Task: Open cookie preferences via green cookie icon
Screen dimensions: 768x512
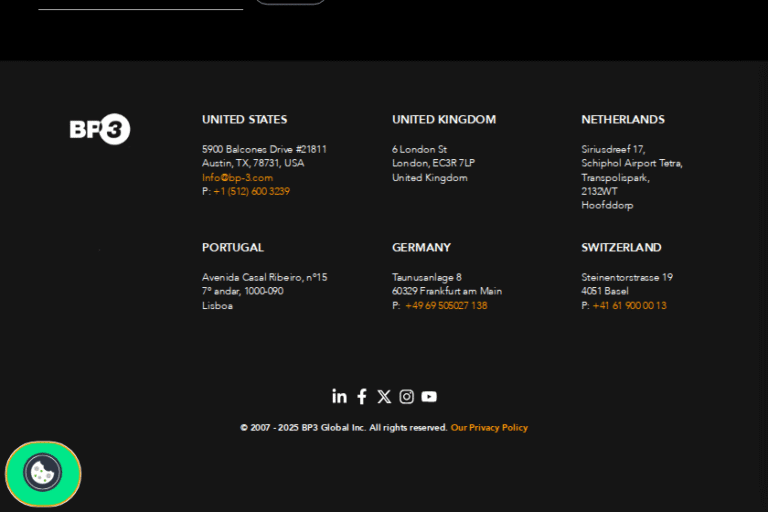Action: pos(43,473)
